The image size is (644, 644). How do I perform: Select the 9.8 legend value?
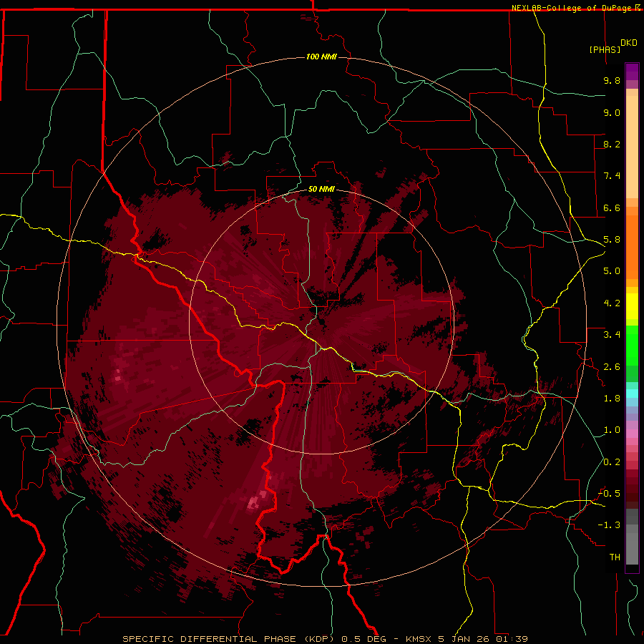coord(612,80)
